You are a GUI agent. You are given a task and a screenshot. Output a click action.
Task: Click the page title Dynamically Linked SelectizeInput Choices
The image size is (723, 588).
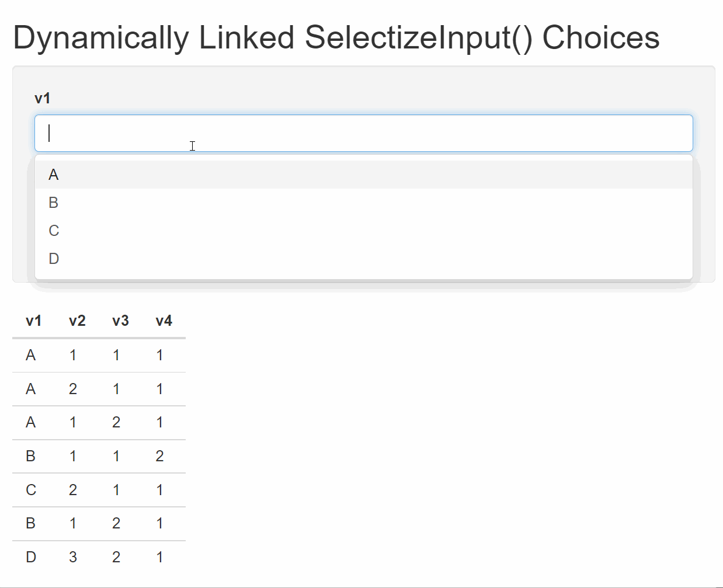[x=336, y=37]
